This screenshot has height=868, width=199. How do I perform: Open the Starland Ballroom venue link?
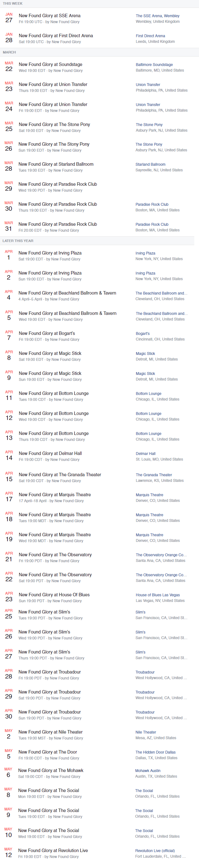tap(151, 164)
